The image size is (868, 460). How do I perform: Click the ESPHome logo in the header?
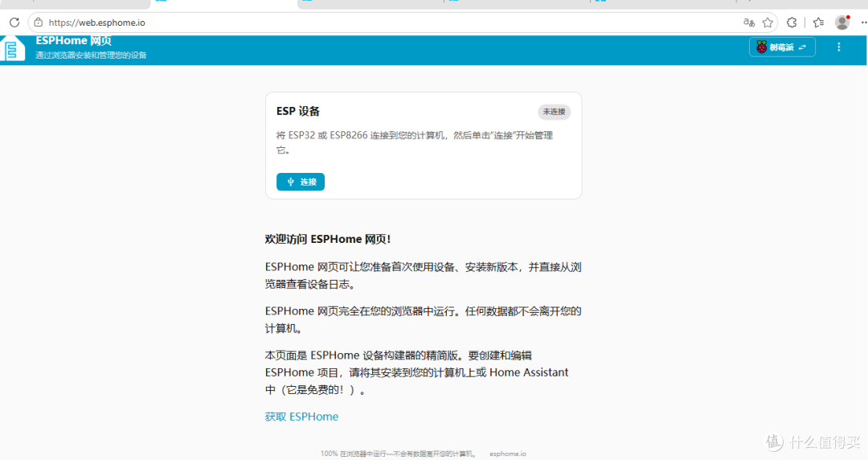12,48
